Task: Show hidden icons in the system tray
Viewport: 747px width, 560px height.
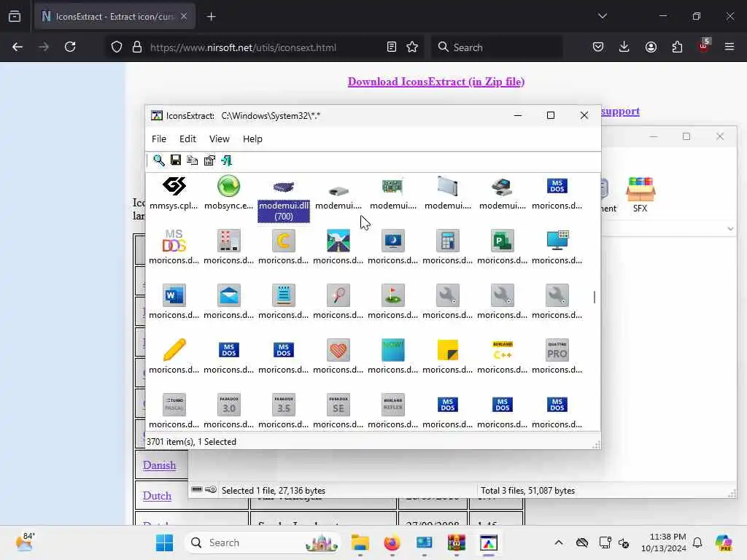Action: tap(559, 542)
